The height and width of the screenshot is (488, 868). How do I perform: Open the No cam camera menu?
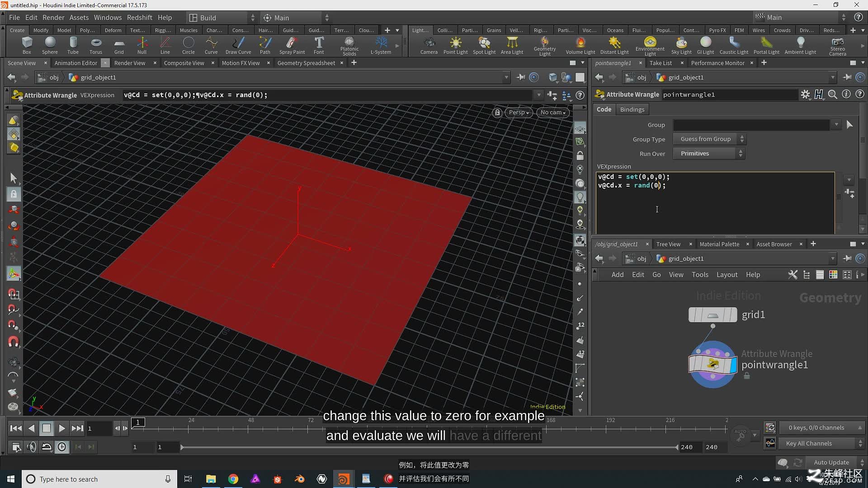coord(553,113)
